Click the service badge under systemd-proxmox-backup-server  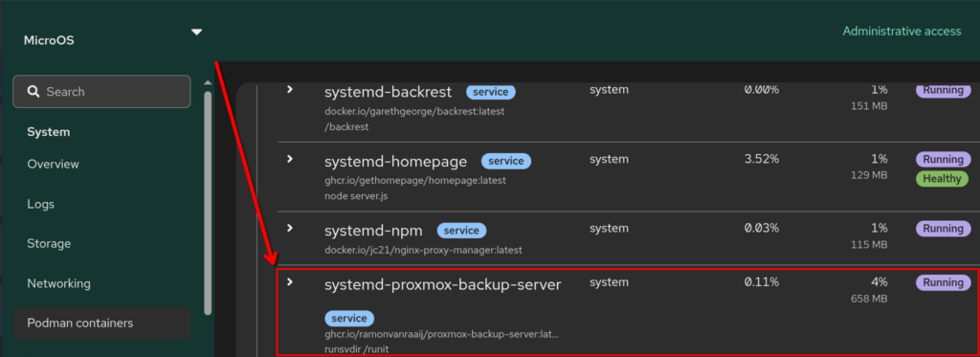349,318
